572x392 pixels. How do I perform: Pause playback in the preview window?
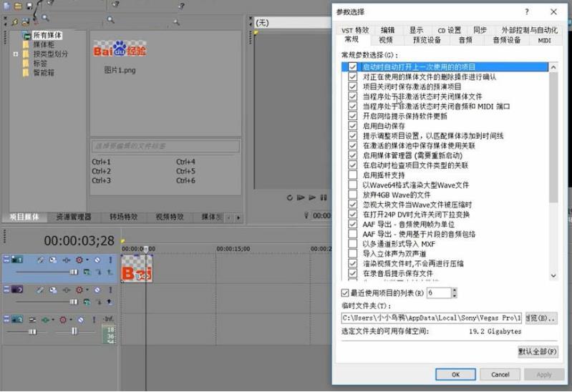coord(324,197)
